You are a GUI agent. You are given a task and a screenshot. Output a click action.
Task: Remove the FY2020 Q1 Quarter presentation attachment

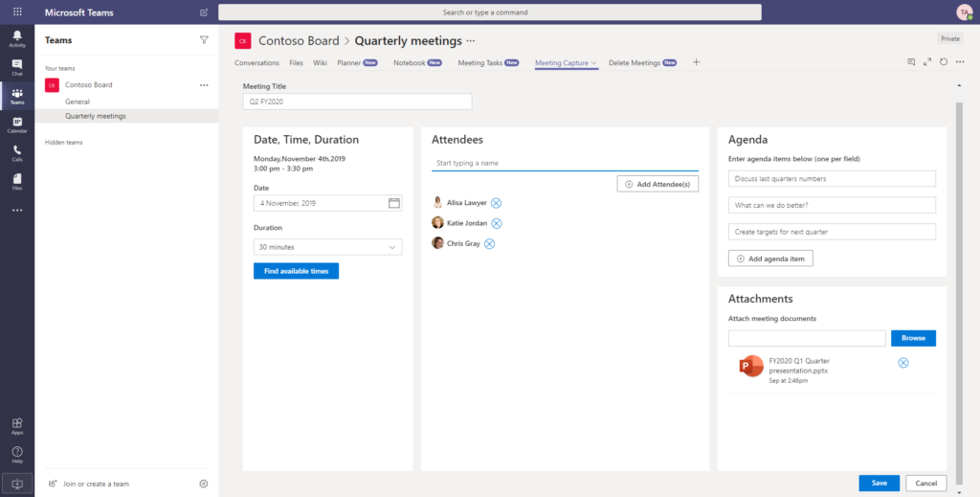(903, 363)
